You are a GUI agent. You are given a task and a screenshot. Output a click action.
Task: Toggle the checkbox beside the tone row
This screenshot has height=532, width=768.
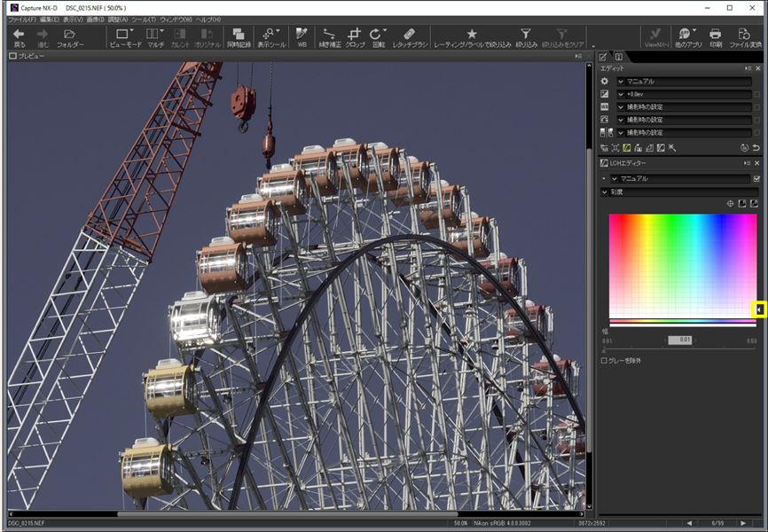click(x=757, y=132)
